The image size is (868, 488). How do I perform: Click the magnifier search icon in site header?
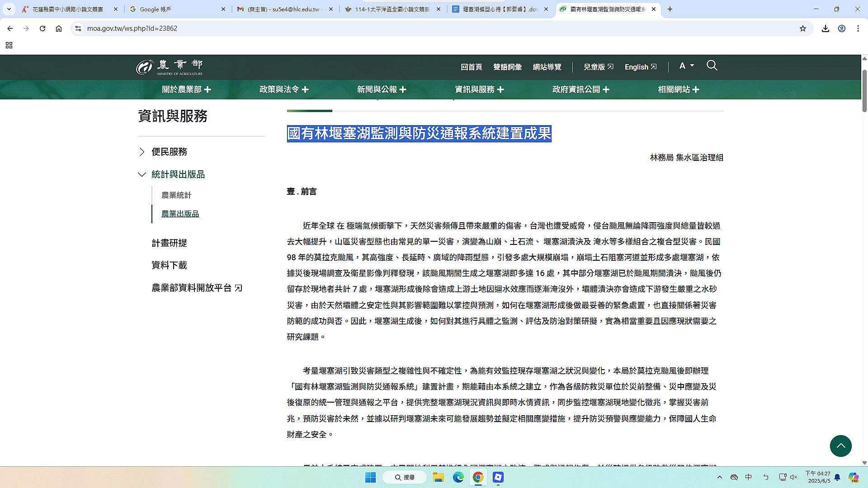[x=712, y=66]
